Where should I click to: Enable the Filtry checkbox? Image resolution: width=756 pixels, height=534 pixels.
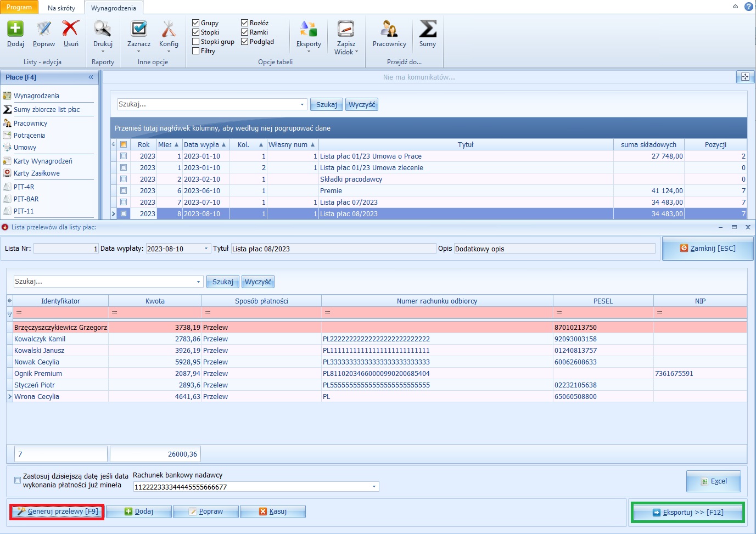coord(195,51)
